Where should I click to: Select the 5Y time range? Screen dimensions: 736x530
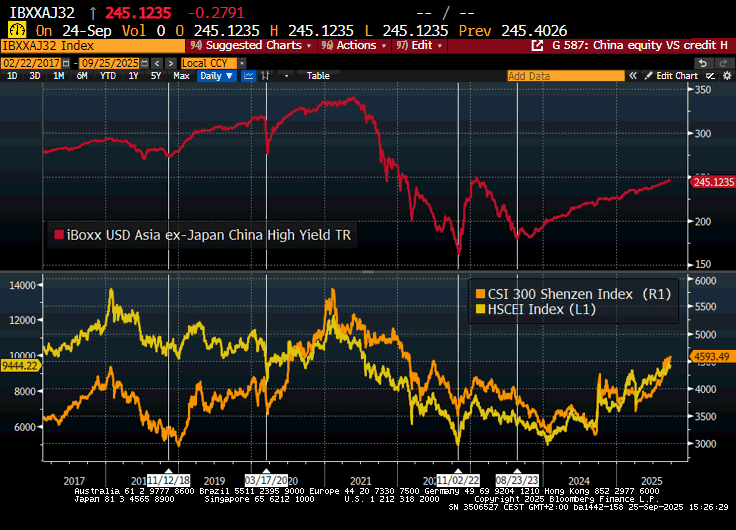click(155, 76)
